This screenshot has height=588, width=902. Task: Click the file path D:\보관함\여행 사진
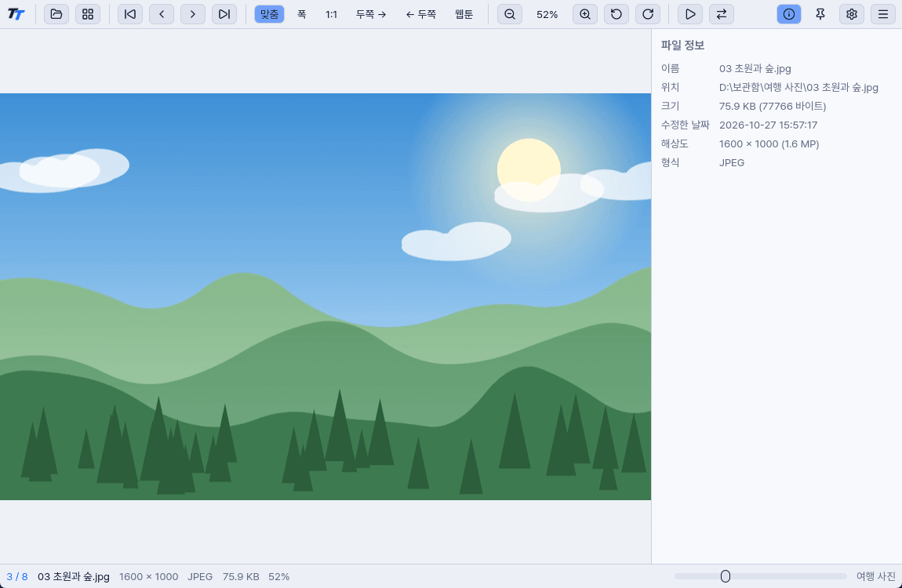pyautogui.click(x=798, y=87)
